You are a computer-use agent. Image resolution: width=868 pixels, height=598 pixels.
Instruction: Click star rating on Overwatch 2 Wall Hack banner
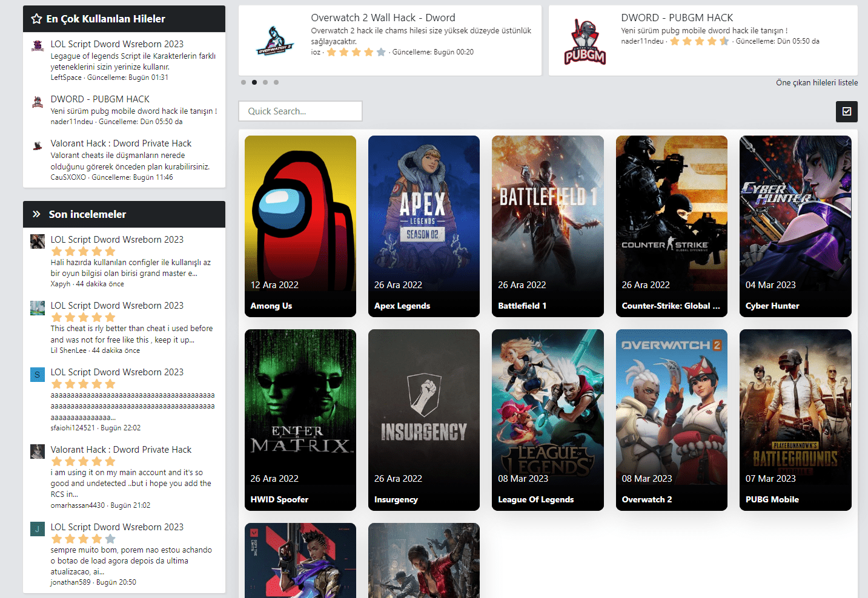click(x=356, y=52)
